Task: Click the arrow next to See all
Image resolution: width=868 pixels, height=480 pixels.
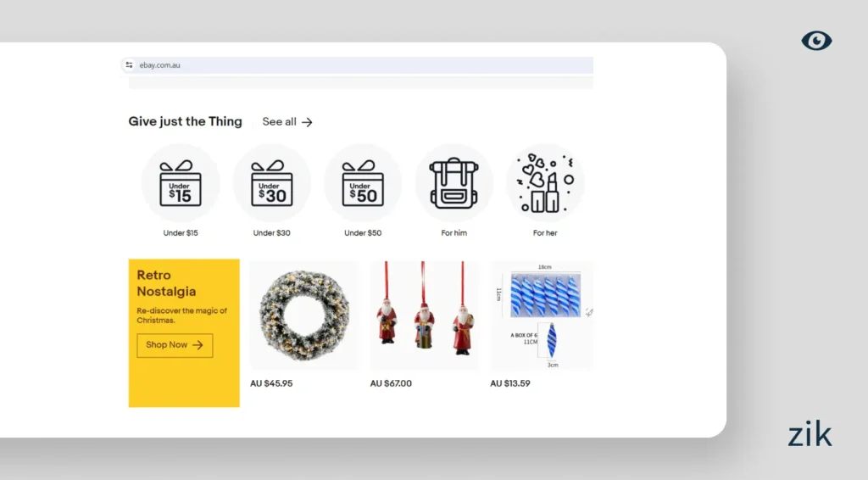Action: click(x=307, y=122)
